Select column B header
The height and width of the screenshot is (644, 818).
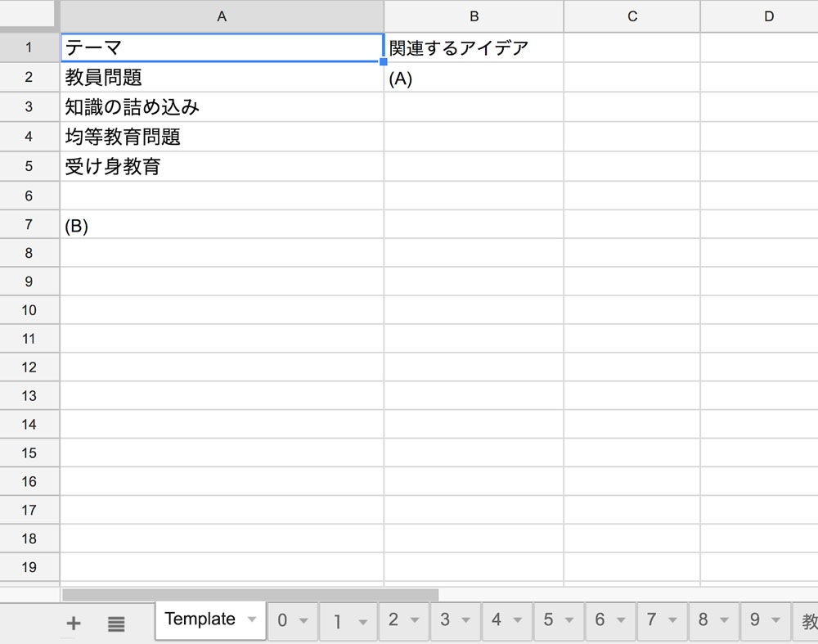[x=474, y=16]
